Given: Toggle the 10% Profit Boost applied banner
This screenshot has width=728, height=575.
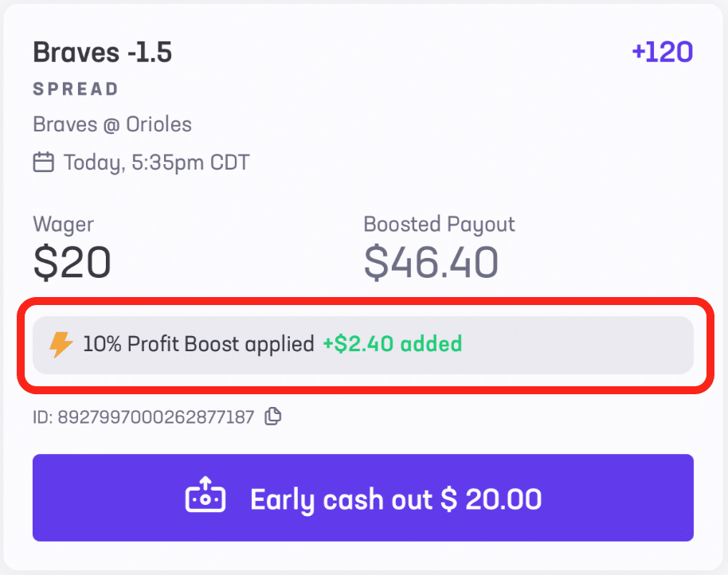Looking at the screenshot, I should (x=362, y=345).
